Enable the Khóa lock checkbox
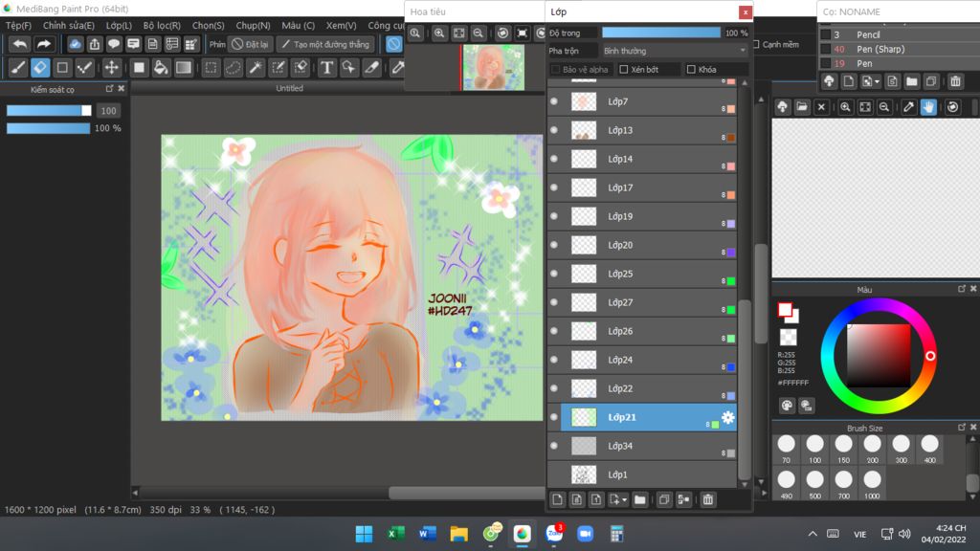980x551 pixels. 691,69
